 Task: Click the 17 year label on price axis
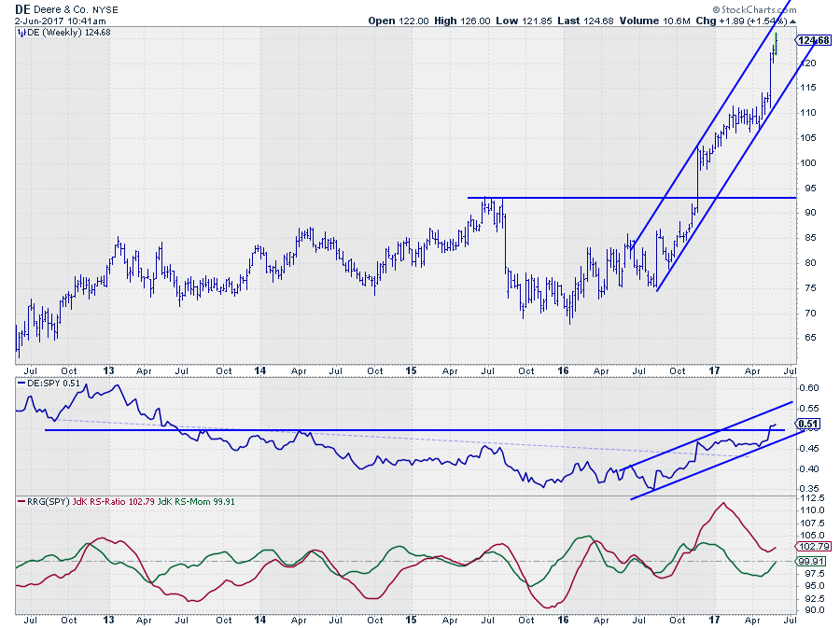click(x=715, y=370)
